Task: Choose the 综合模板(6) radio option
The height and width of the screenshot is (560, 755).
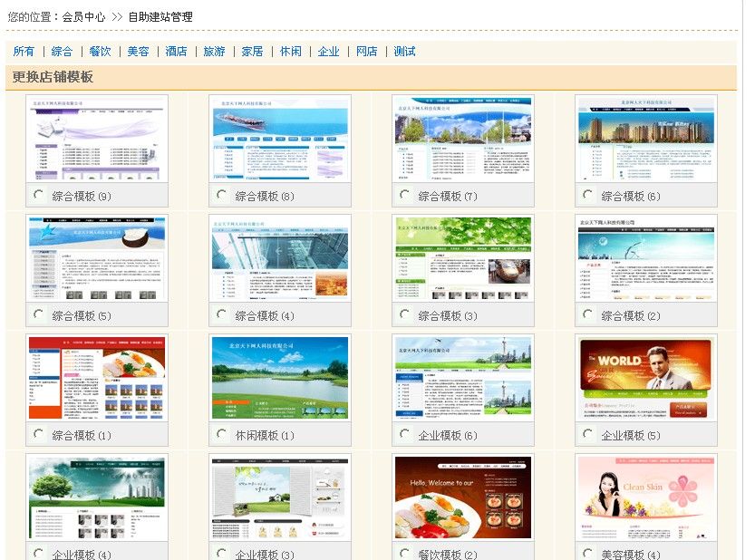Action: 588,195
